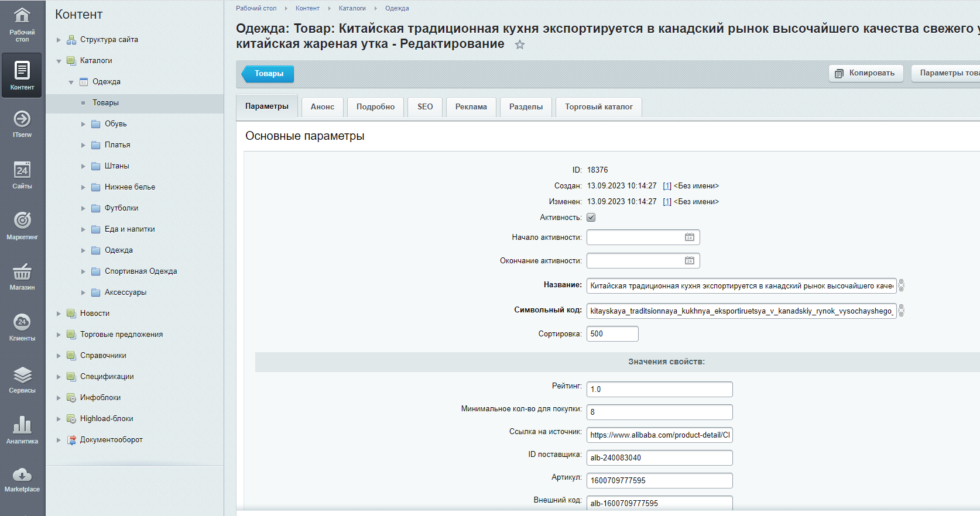Open the Магазин basket icon
Viewport: 980px width, 516px height.
[22, 276]
